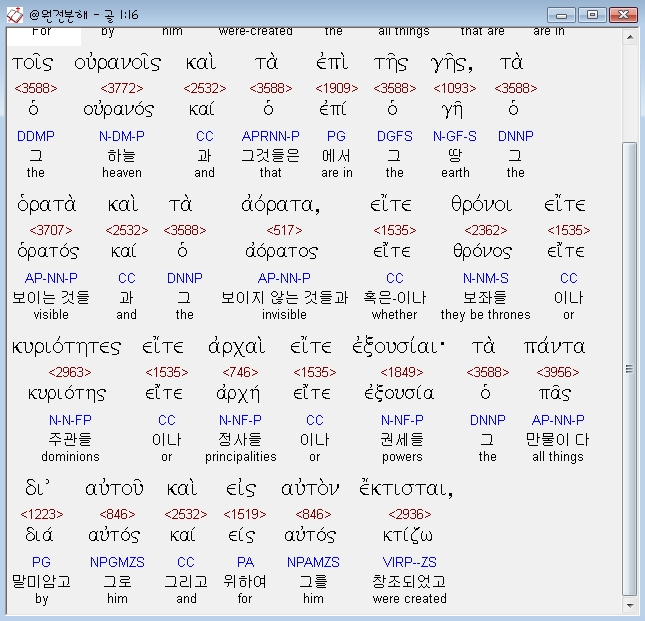This screenshot has height=621, width=645.
Task: Click English gloss 'principalities'
Action: pos(241,456)
